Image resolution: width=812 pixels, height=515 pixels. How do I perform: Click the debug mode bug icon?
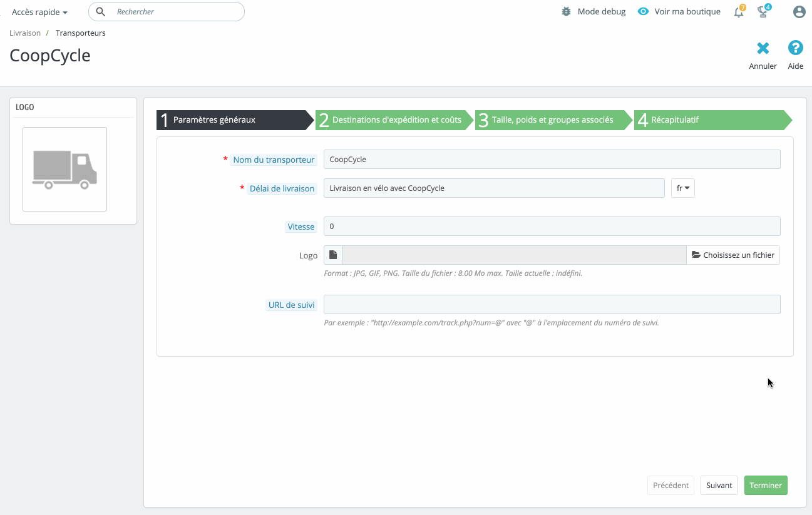567,11
